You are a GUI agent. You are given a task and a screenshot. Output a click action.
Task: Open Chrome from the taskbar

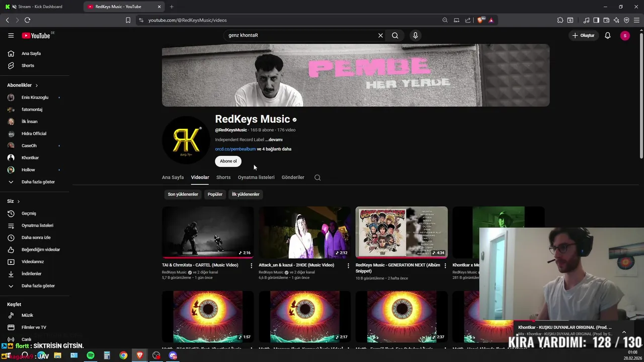pyautogui.click(x=123, y=355)
